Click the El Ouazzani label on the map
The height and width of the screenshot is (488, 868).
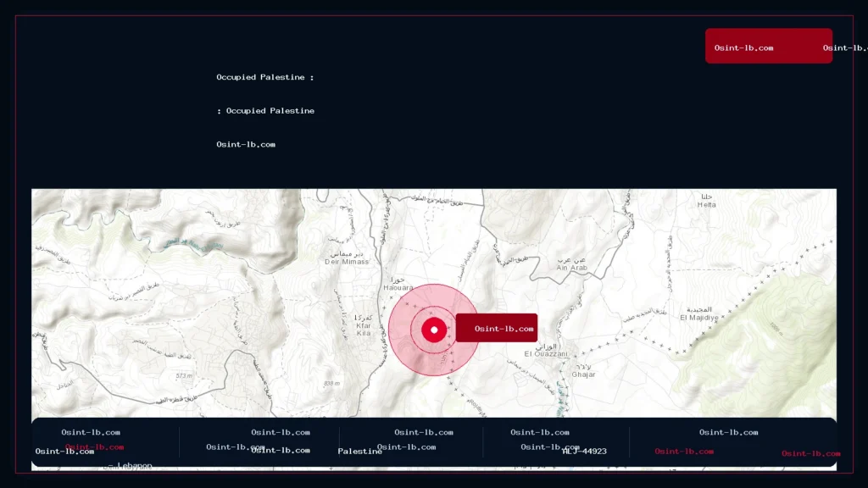point(546,350)
